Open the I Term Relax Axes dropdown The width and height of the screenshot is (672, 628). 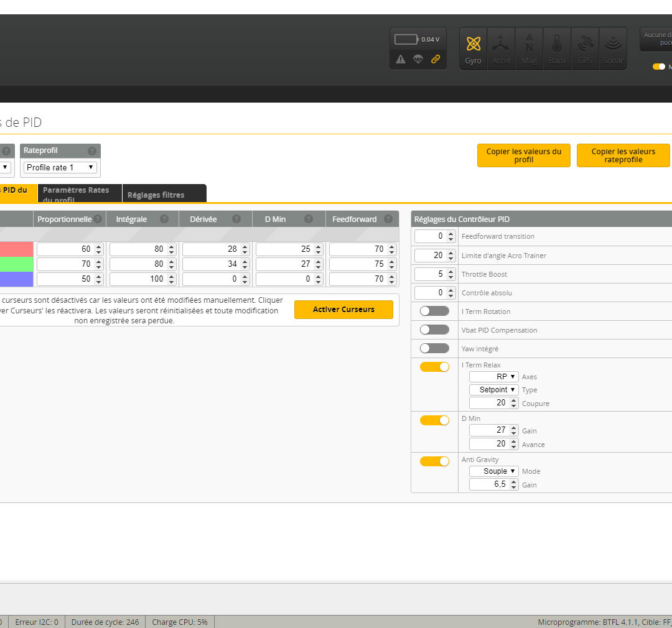pos(493,377)
